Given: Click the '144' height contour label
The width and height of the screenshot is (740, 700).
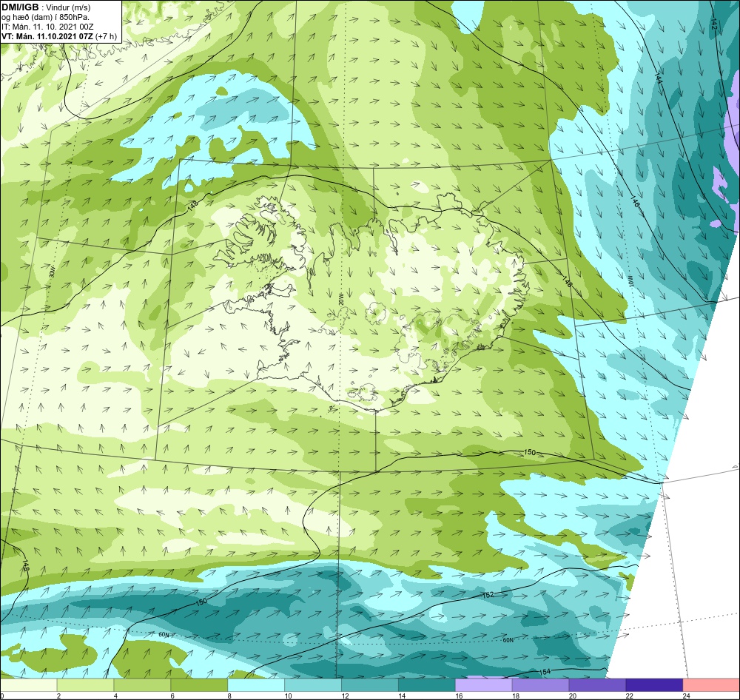Looking at the screenshot, I should [x=659, y=79].
